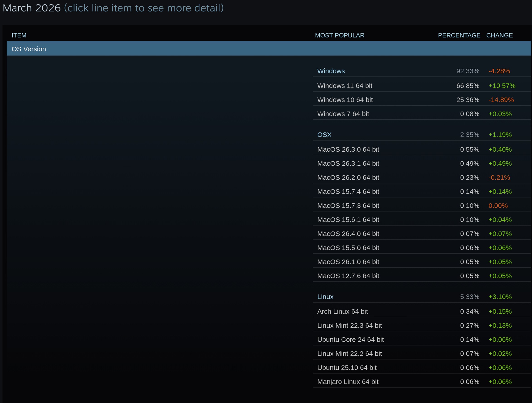
Task: Select Windows 7 64 bit entry
Action: pyautogui.click(x=343, y=114)
